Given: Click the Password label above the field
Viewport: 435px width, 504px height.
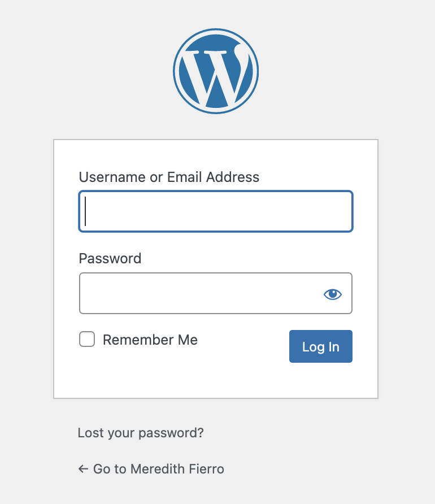Looking at the screenshot, I should coord(110,258).
